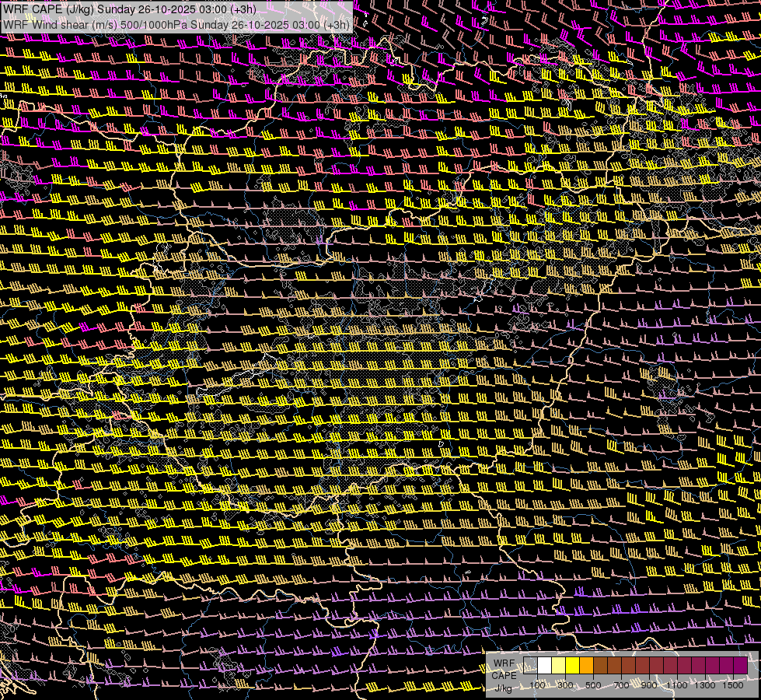The image size is (761, 700).
Task: Select the orange CAPE legend swatch
Action: point(586,666)
